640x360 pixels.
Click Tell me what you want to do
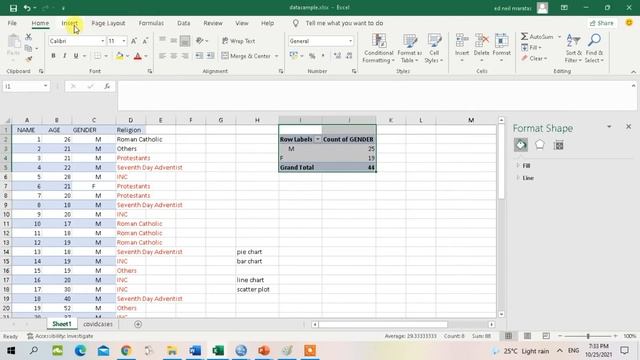click(344, 23)
